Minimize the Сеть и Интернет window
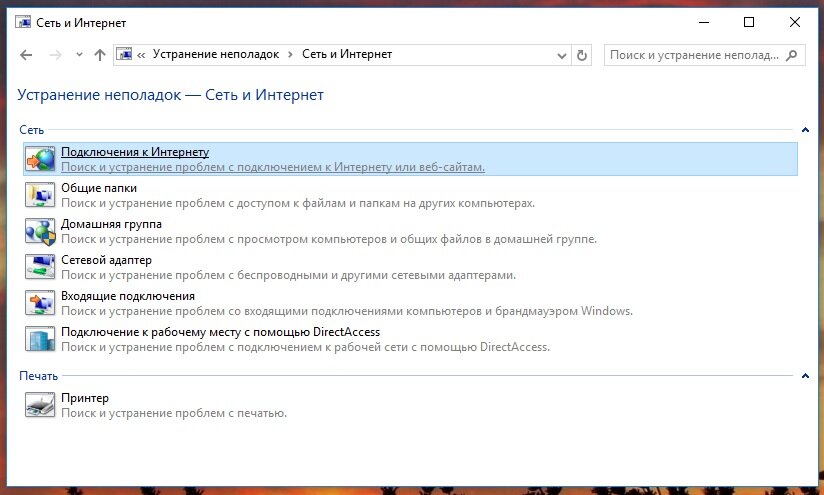The height and width of the screenshot is (495, 824). coord(704,22)
